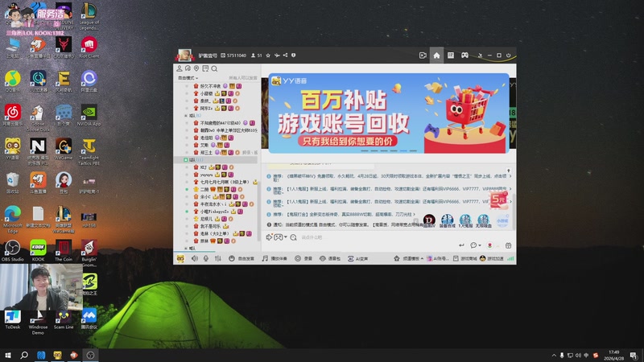644x362 pixels.
Task: Open 游戏加速 game accelerator
Action: click(491, 258)
